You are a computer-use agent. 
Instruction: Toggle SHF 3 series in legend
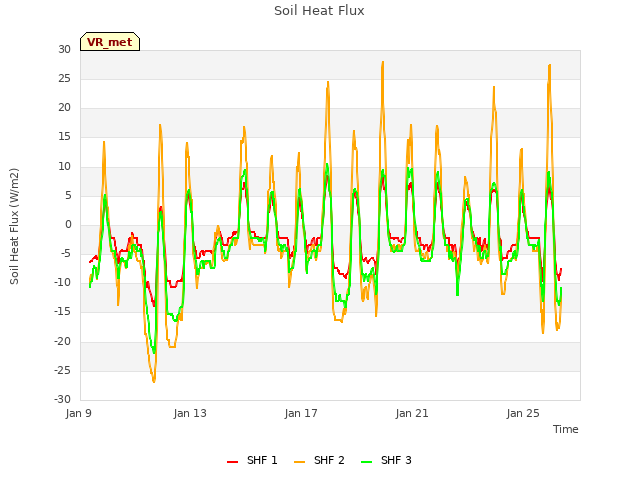click(387, 460)
